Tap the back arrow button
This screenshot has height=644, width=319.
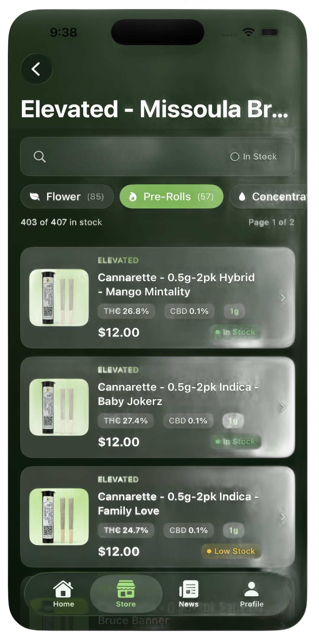point(36,69)
